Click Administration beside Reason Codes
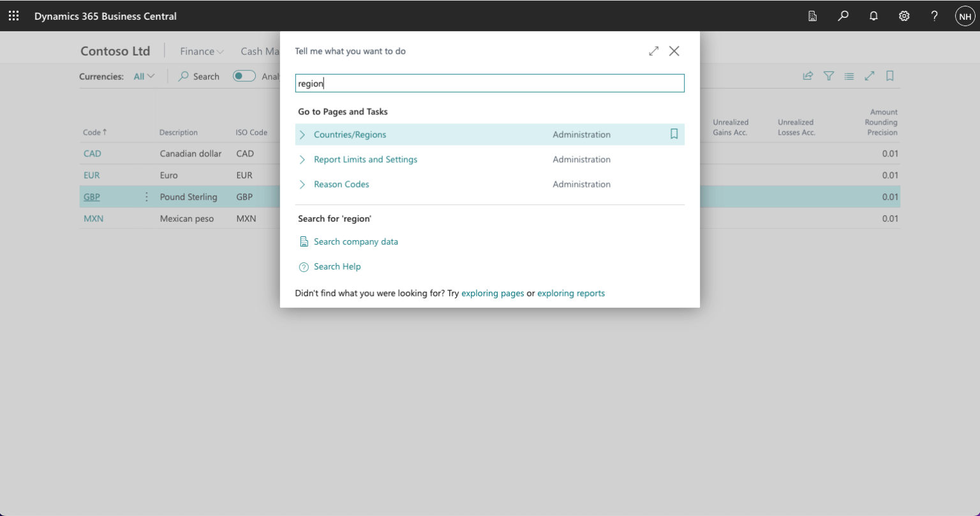980x516 pixels. [582, 185]
